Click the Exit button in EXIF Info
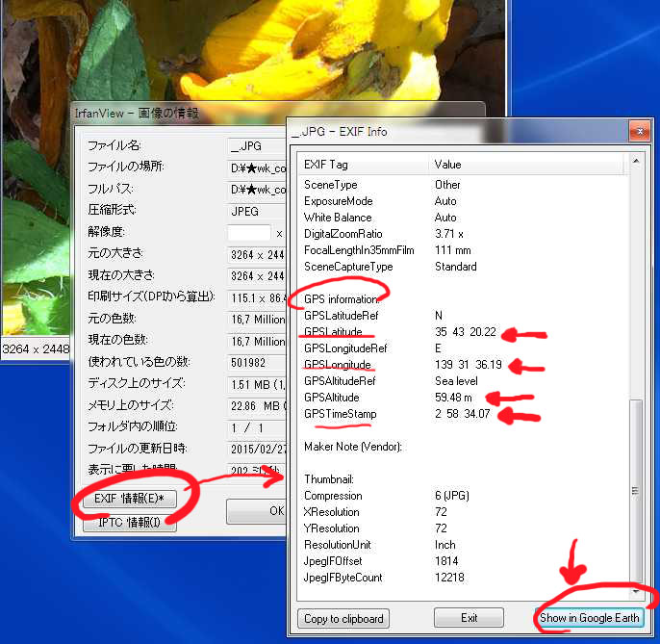Screen dimensions: 660x644 pyautogui.click(x=469, y=618)
